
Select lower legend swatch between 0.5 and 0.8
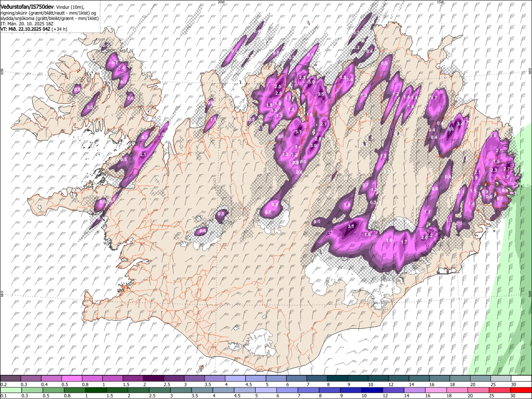pos(53,390)
